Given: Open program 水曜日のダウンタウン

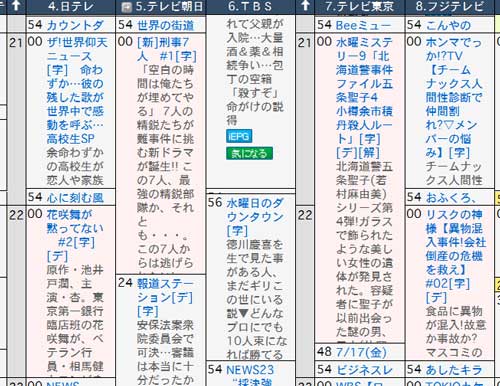Looking at the screenshot, I should [x=255, y=217].
